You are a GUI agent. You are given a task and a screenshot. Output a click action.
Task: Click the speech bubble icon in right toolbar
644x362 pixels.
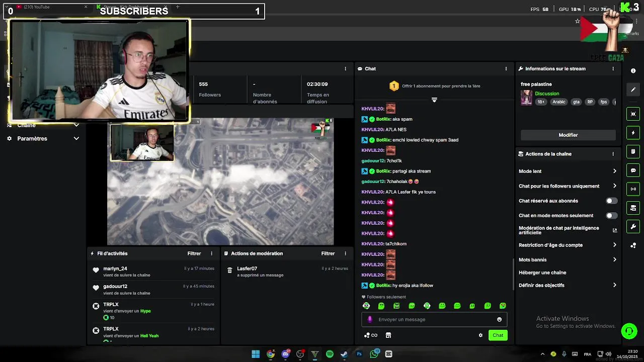633,170
